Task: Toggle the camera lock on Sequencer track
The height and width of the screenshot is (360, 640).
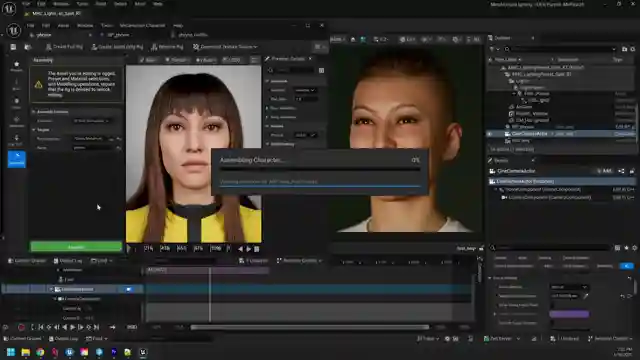Action: pyautogui.click(x=129, y=289)
